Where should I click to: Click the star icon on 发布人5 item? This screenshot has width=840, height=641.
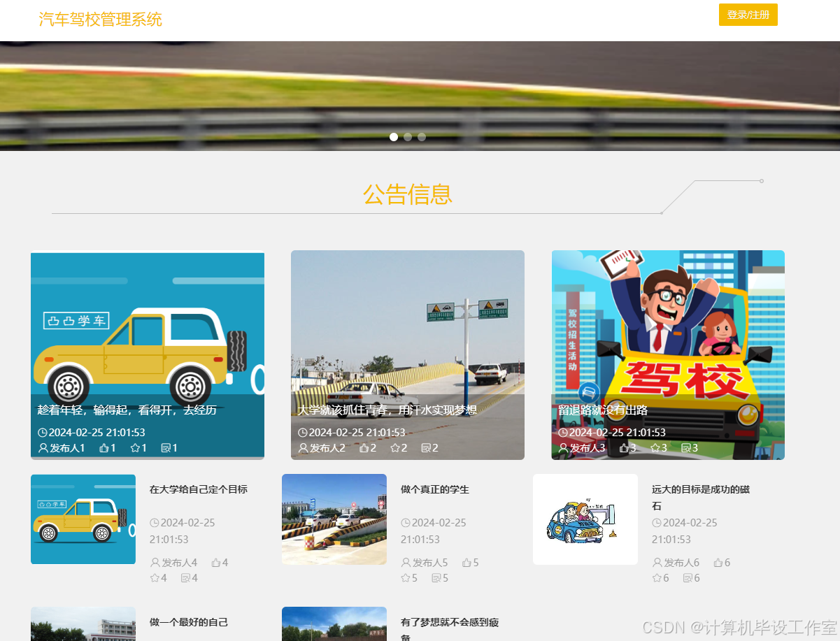pos(406,578)
